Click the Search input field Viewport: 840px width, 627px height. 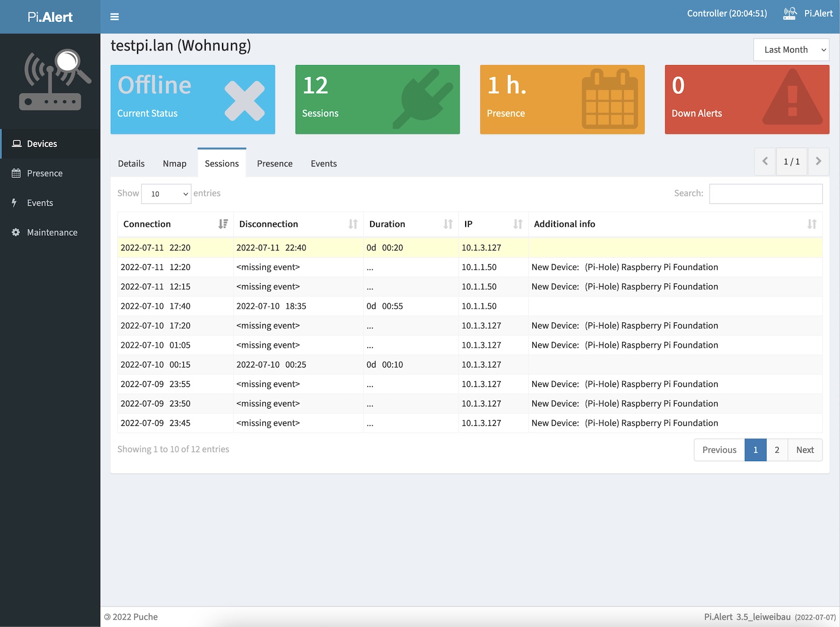coord(765,194)
